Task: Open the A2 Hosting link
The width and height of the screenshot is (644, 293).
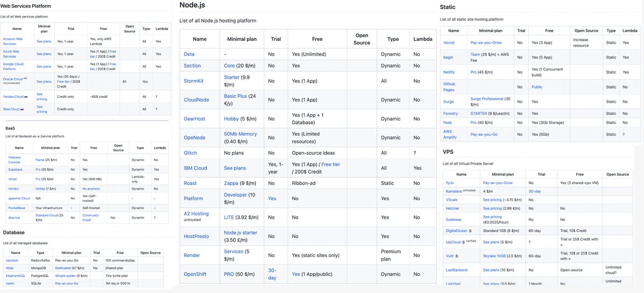Action: (196, 214)
